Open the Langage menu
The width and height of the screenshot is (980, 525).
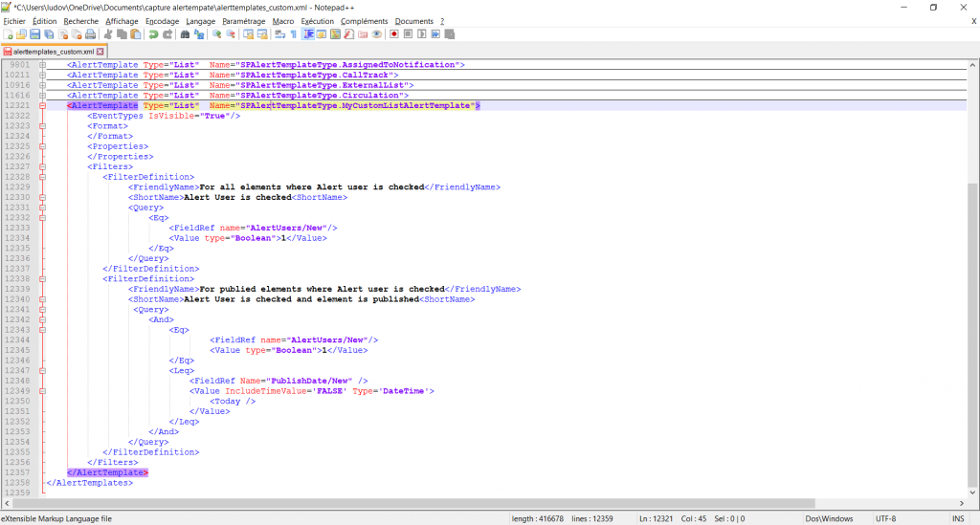pos(201,21)
